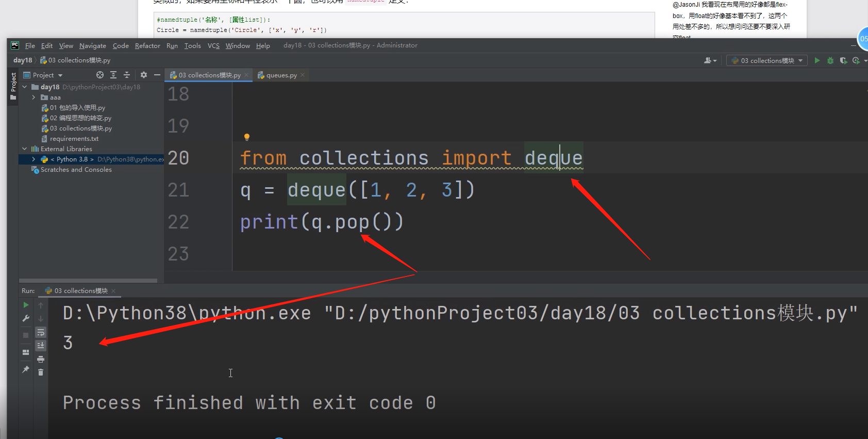Open the Code menu
This screenshot has width=868, height=439.
(121, 45)
